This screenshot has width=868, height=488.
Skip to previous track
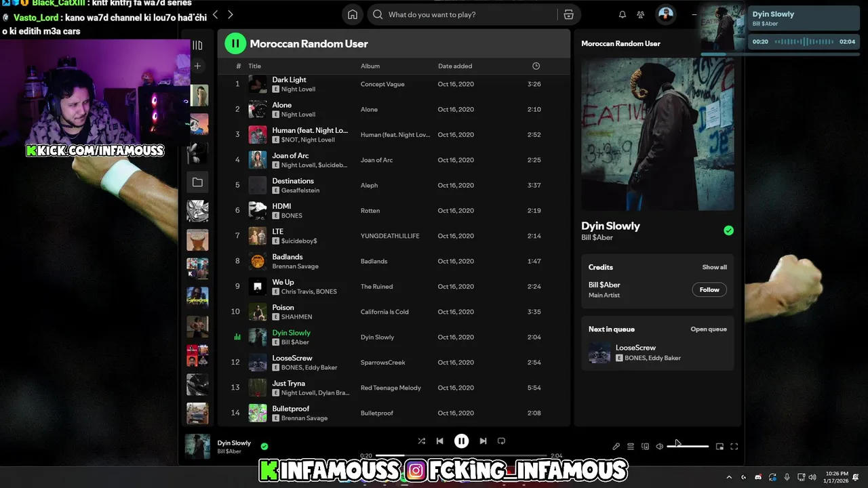coord(439,441)
